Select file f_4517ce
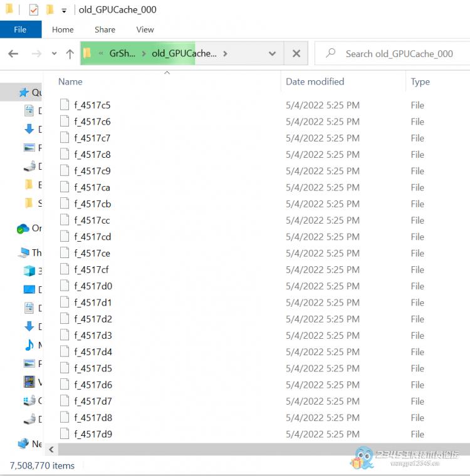 [92, 253]
